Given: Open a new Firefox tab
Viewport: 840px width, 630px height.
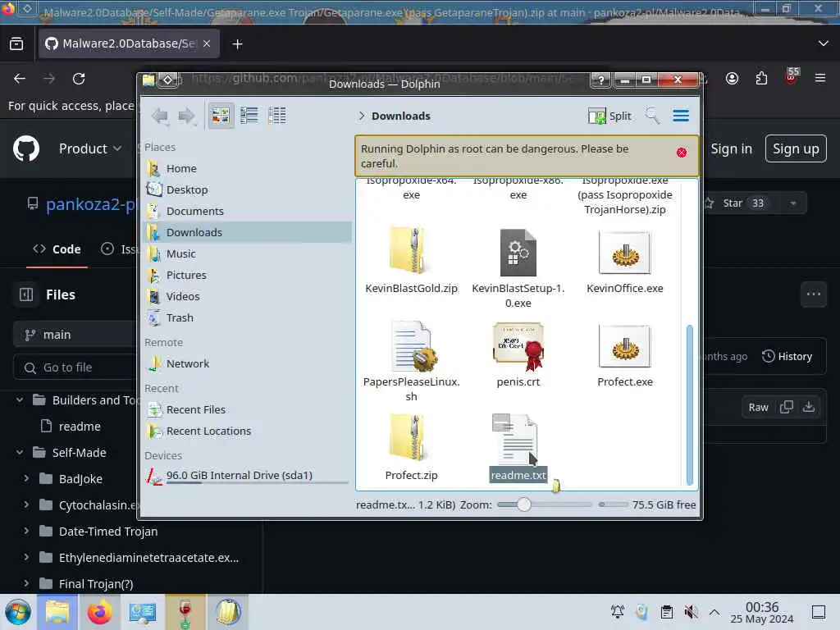Looking at the screenshot, I should [x=237, y=44].
